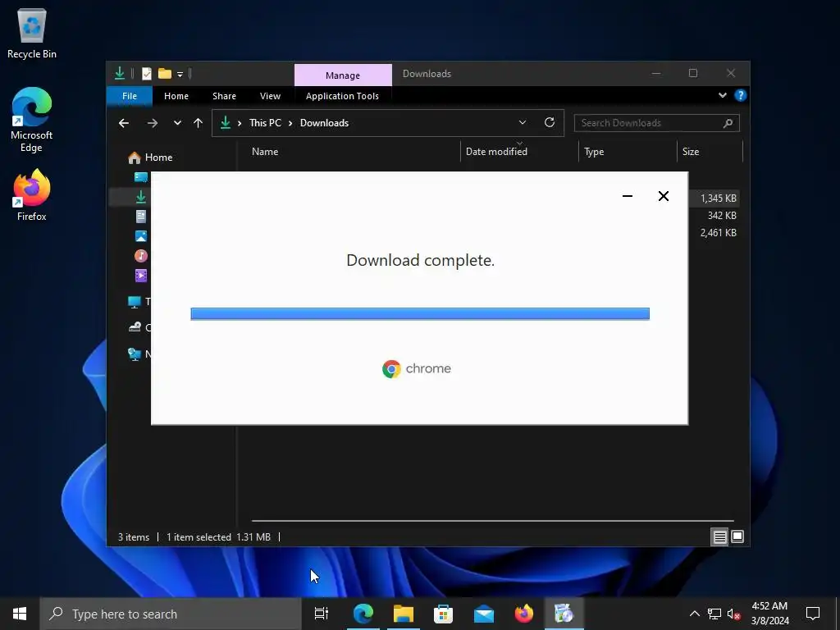
Task: Show hidden system tray icons
Action: [x=694, y=614]
